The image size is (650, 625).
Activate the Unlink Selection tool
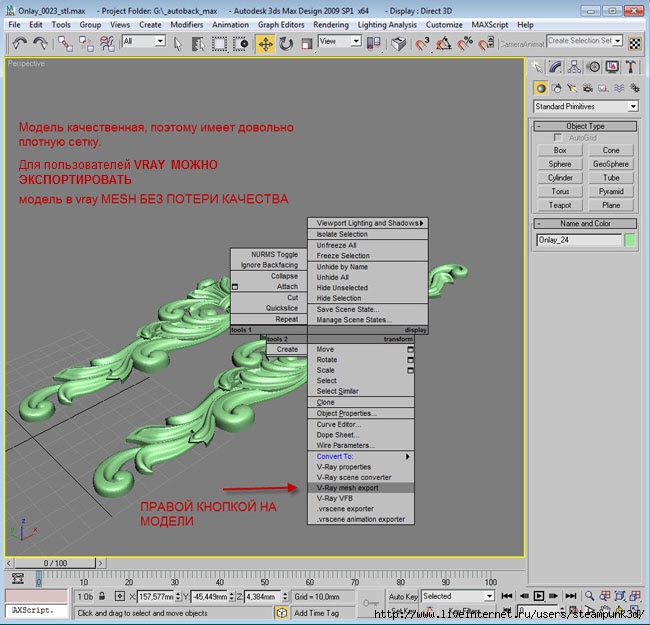click(x=86, y=43)
